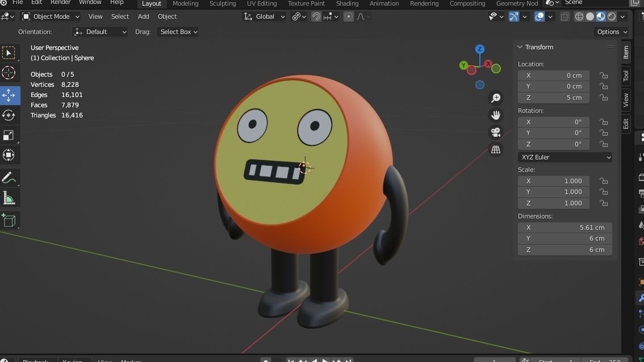Open the editor type selector
Viewport: 644px width, 362px height.
click(8, 16)
